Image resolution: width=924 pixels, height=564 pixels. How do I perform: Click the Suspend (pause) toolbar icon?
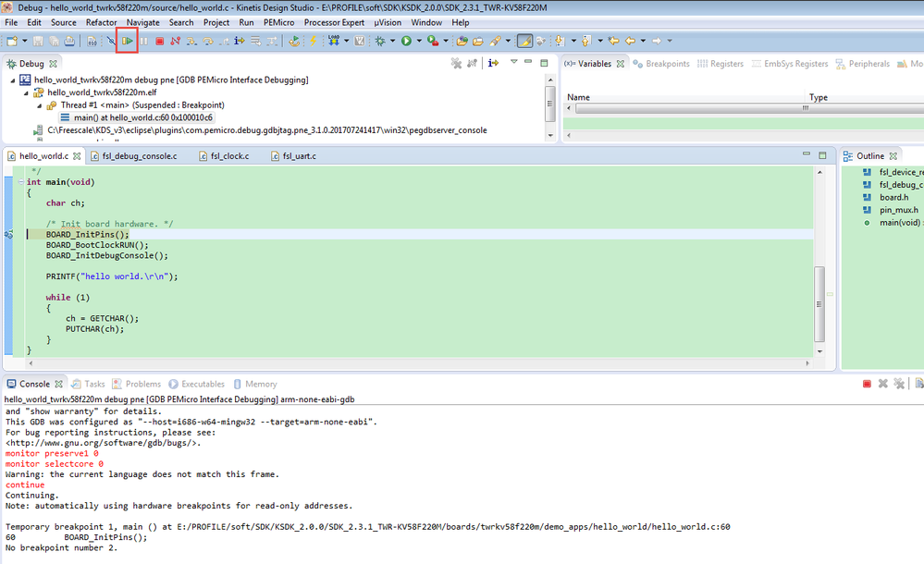coord(143,41)
